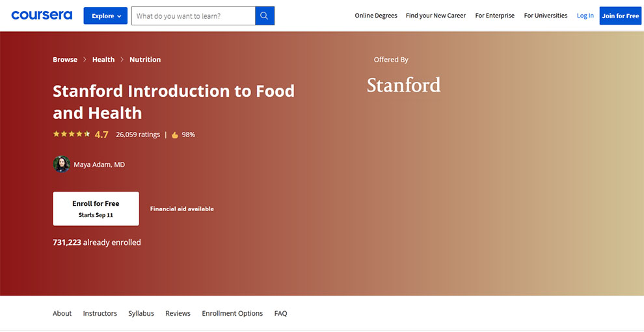This screenshot has width=644, height=332.
Task: Jump to the Instructors section tab
Action: point(100,314)
